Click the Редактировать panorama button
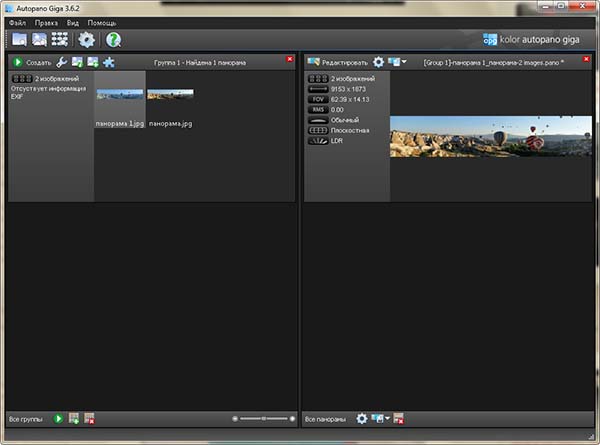This screenshot has width=600, height=445. (x=338, y=62)
